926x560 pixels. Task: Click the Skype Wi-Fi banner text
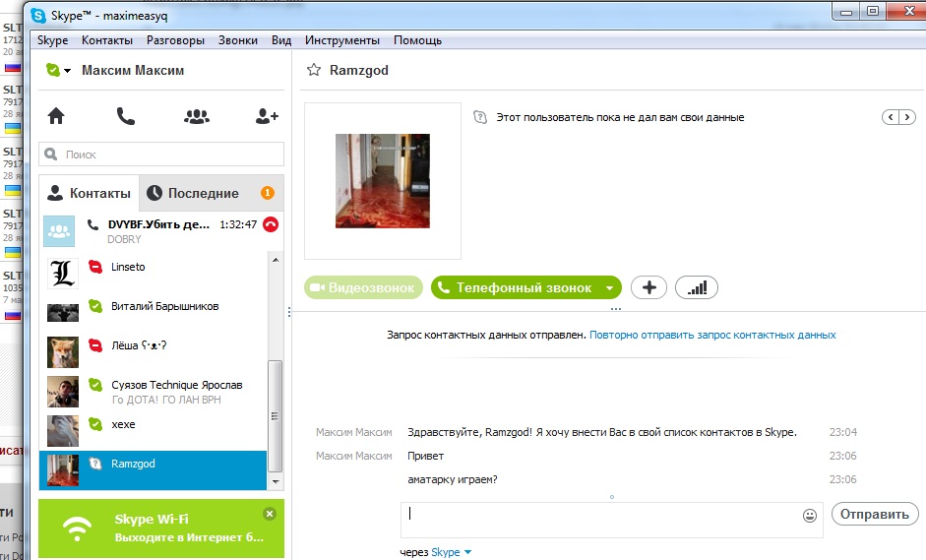tap(189, 529)
